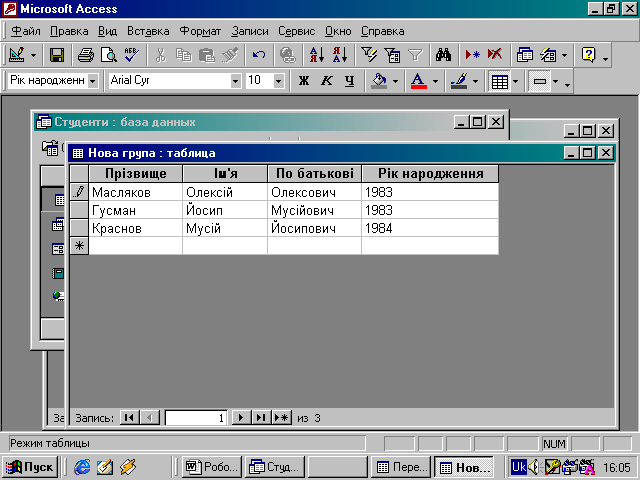
Task: Select the Рік народження column header
Action: pyautogui.click(x=430, y=173)
